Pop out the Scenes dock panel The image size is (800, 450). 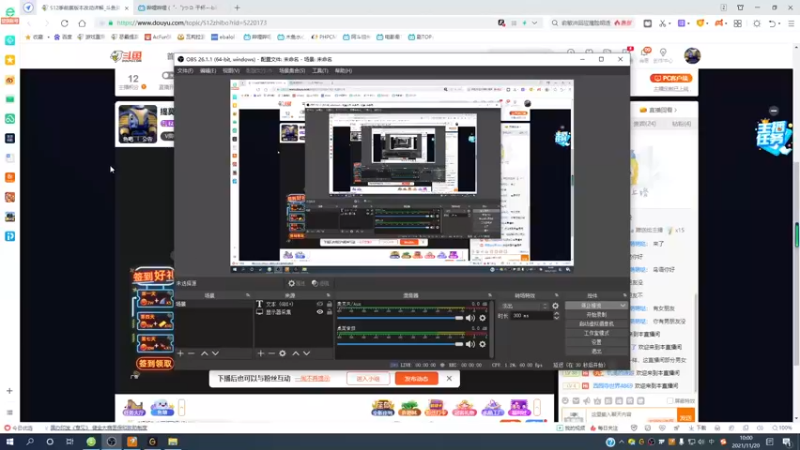coord(248,295)
